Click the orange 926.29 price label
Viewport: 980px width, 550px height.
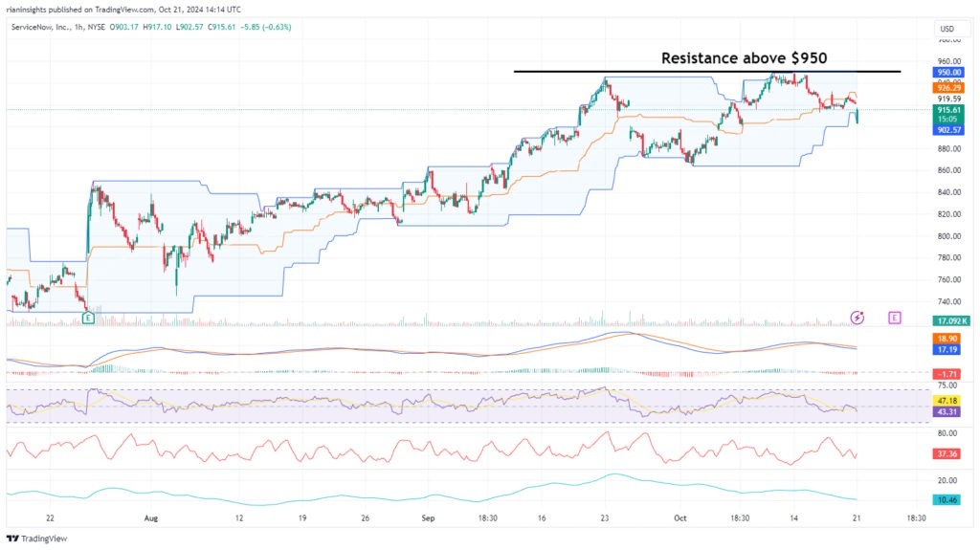coord(948,87)
